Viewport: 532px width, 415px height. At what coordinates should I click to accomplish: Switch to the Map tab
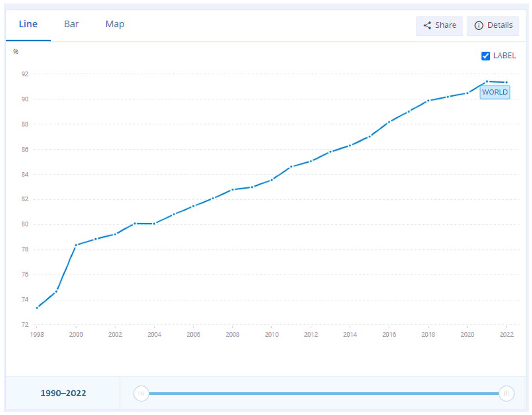[x=115, y=24]
